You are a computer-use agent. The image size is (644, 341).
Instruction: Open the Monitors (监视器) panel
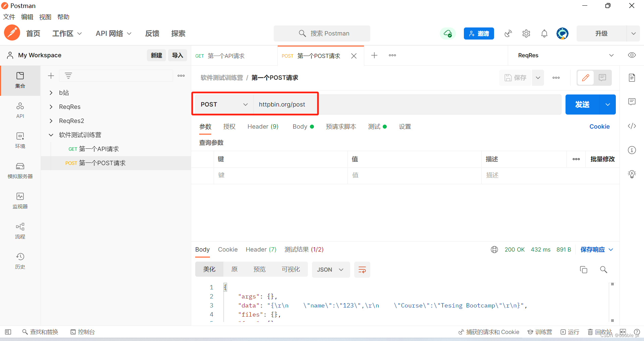pyautogui.click(x=20, y=201)
